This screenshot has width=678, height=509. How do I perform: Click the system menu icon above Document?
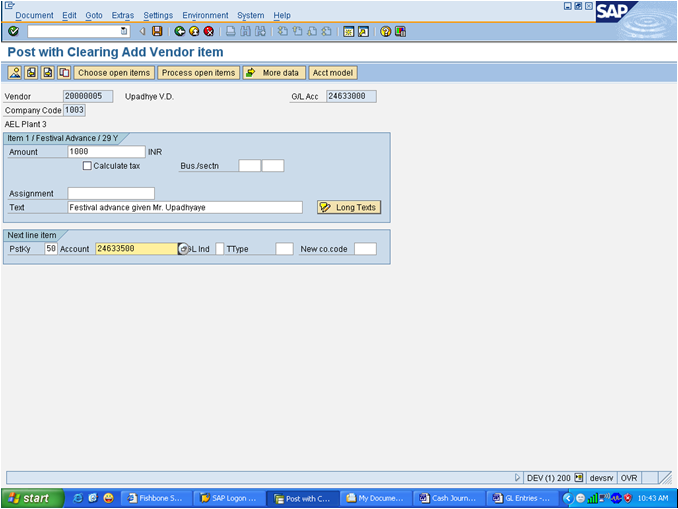[10, 5]
